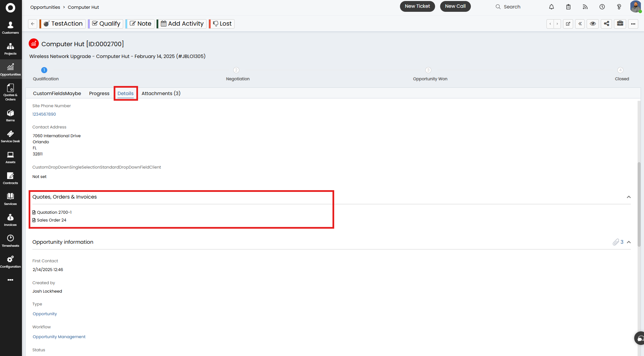This screenshot has height=356, width=644.
Task: Click the share icon in toolbar
Action: [607, 24]
